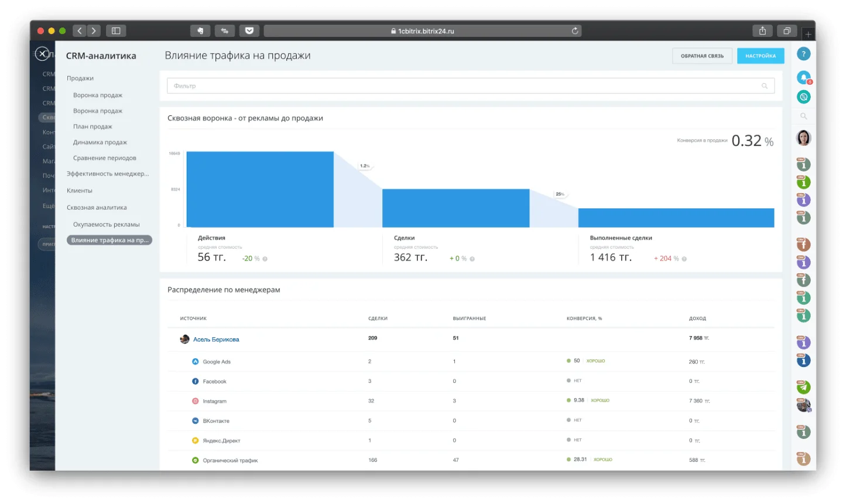
Task: Open the notifications bell icon
Action: 803,77
